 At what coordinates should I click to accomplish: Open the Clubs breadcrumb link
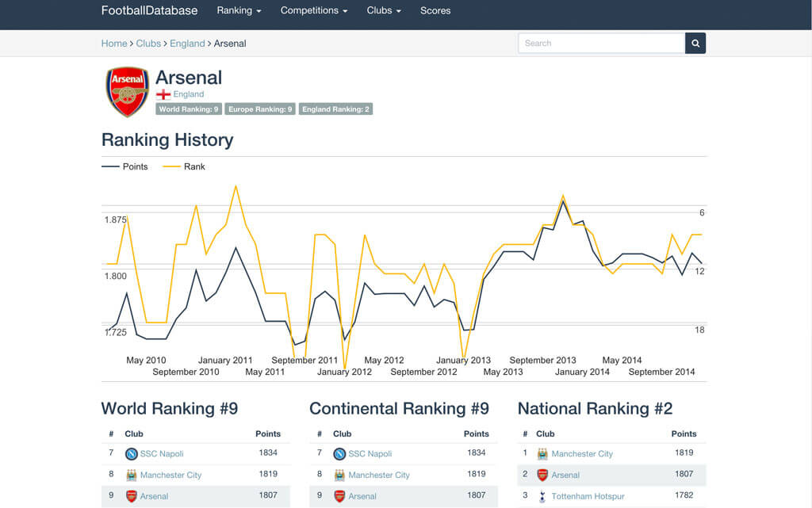[148, 44]
